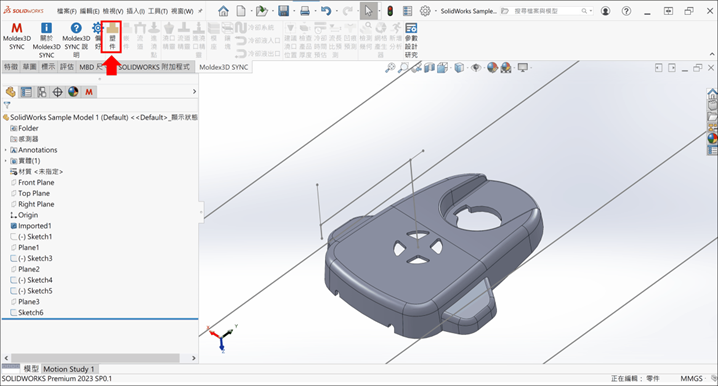Open the 參數設計研究 parameter study button
Image resolution: width=718 pixels, height=386 pixels.
pyautogui.click(x=411, y=40)
